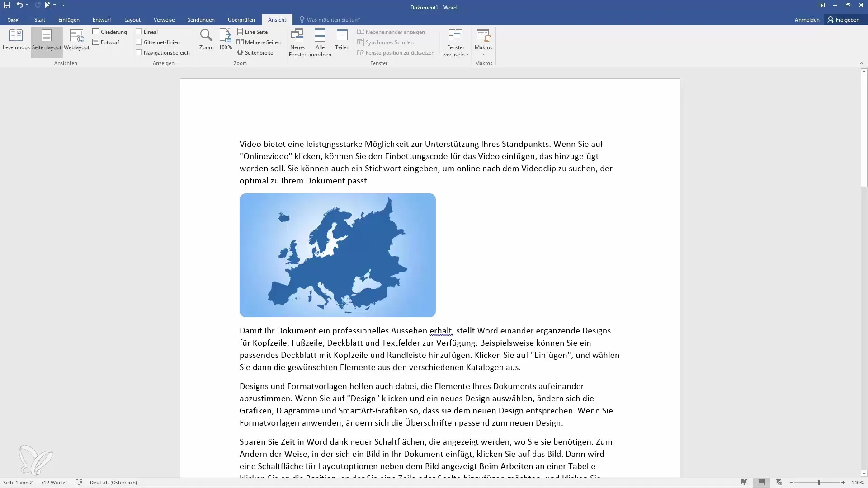Select print layout status bar icon

point(762,483)
